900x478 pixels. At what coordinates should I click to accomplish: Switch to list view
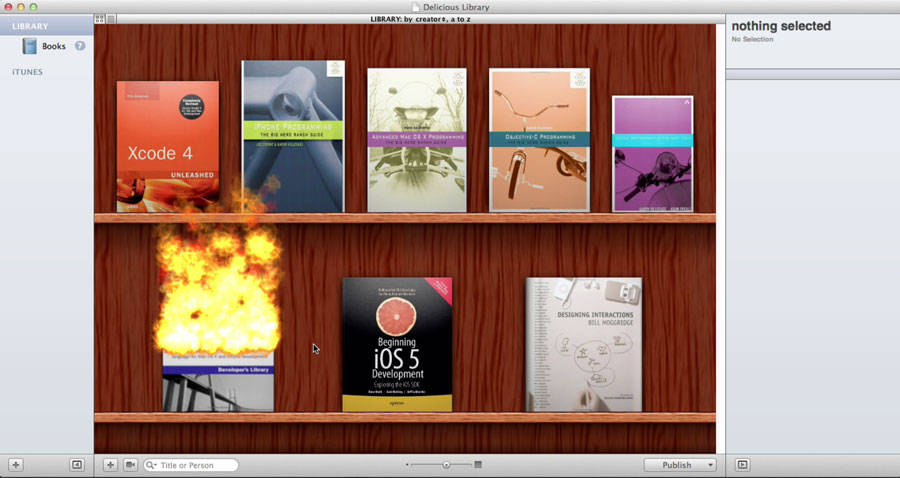click(111, 19)
